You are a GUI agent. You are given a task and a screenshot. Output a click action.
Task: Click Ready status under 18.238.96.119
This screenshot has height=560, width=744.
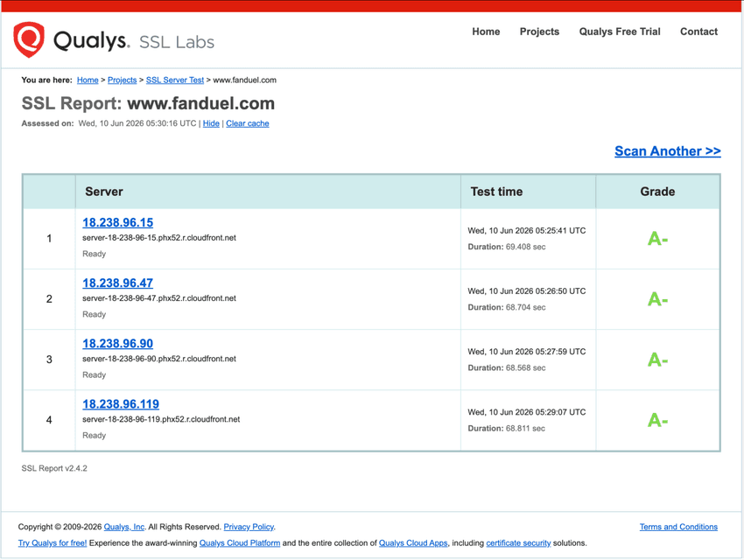pos(94,435)
